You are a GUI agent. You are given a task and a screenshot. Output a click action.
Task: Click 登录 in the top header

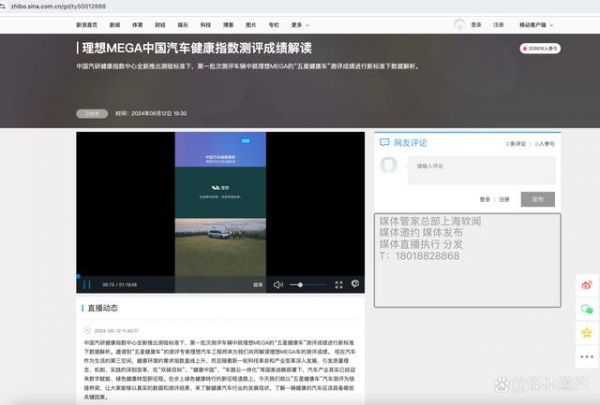(x=476, y=25)
